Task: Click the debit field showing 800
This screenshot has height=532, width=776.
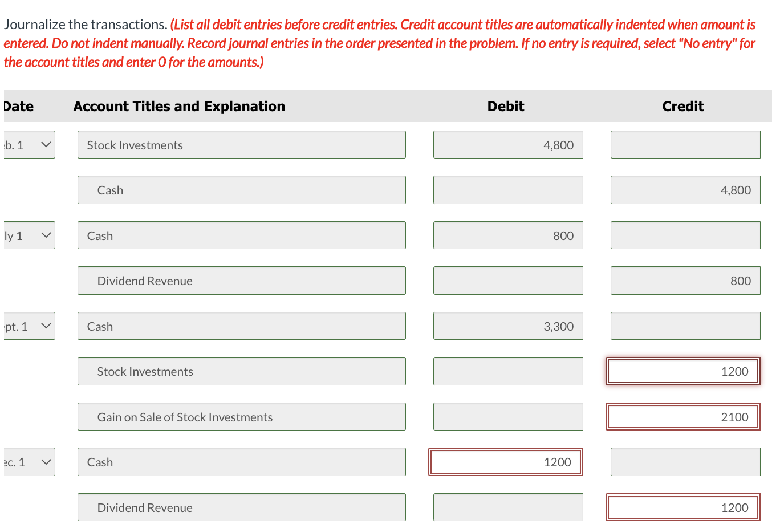Action: click(508, 235)
